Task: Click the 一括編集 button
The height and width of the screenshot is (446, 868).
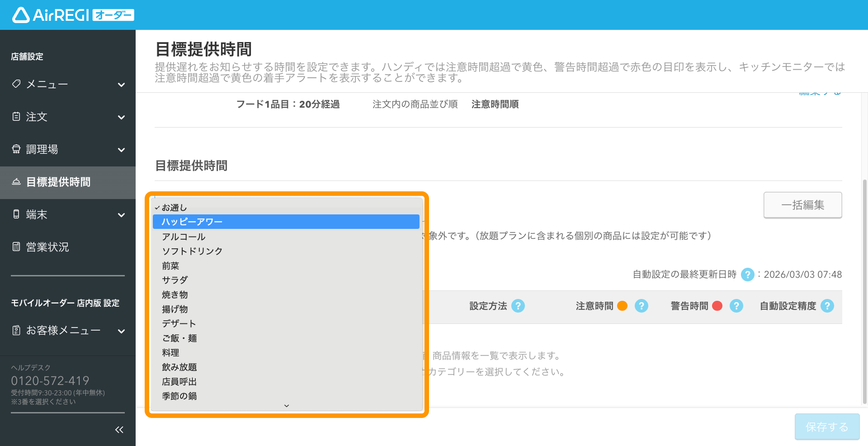Action: (803, 205)
